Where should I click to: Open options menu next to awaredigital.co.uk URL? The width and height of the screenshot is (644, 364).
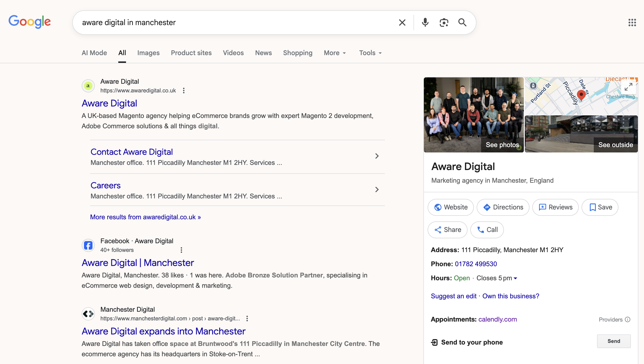[x=184, y=91]
